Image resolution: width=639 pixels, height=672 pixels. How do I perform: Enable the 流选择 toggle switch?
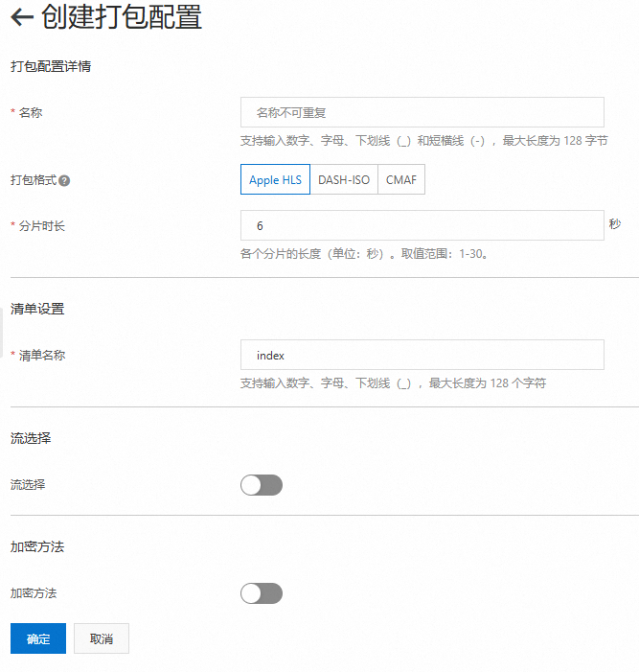point(262,485)
